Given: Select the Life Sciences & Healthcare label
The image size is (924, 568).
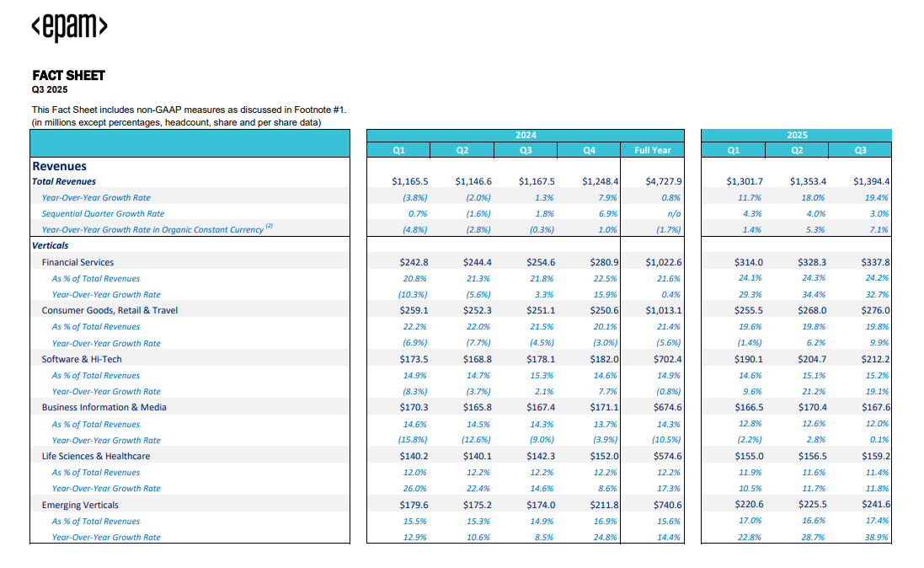Looking at the screenshot, I should pos(96,457).
